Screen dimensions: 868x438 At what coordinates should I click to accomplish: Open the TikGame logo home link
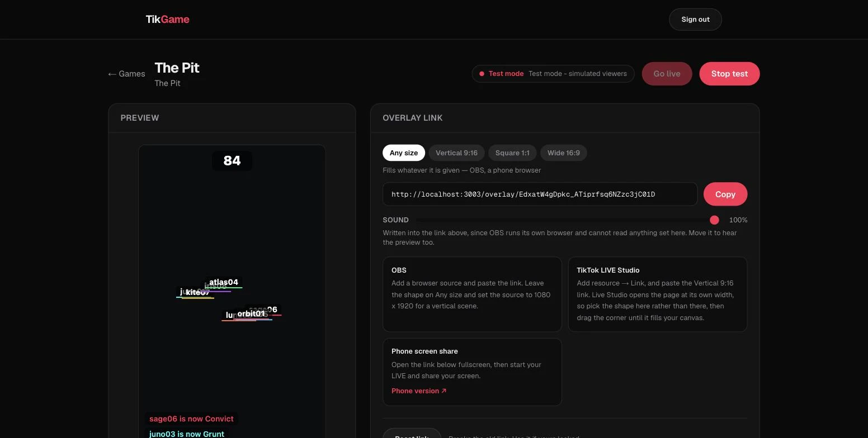(167, 20)
